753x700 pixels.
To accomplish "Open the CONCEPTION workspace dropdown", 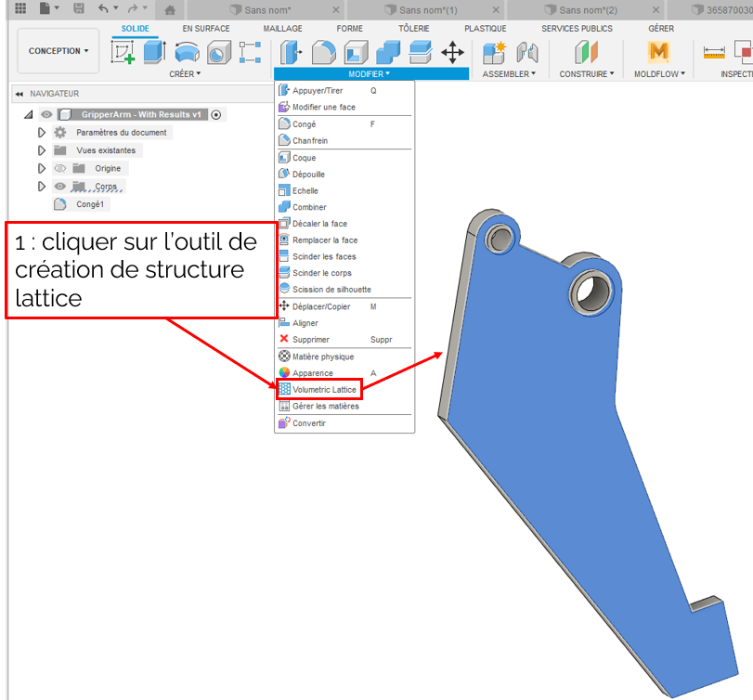I will pyautogui.click(x=58, y=51).
